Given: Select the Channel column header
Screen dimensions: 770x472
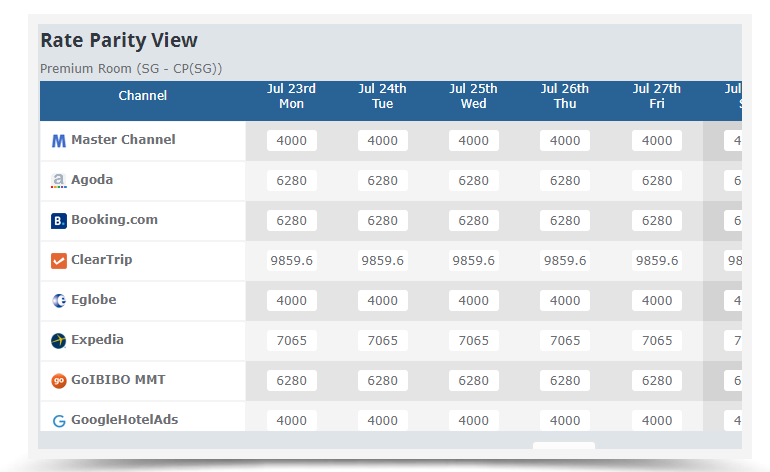Looking at the screenshot, I should 142,95.
